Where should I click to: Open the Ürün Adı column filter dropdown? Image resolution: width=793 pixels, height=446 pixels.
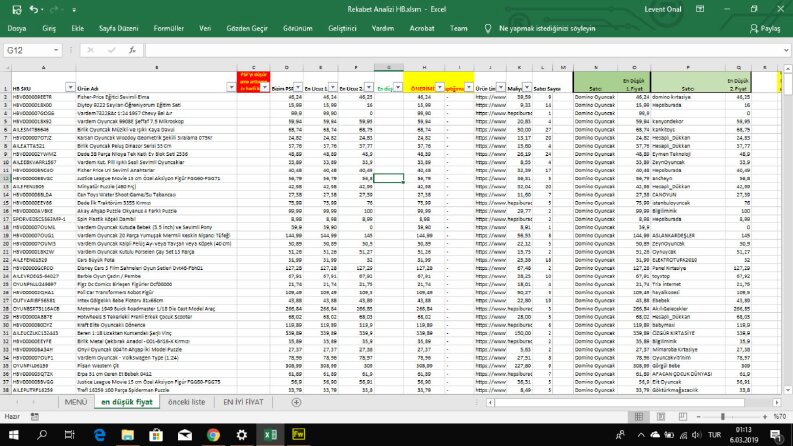pyautogui.click(x=231, y=88)
